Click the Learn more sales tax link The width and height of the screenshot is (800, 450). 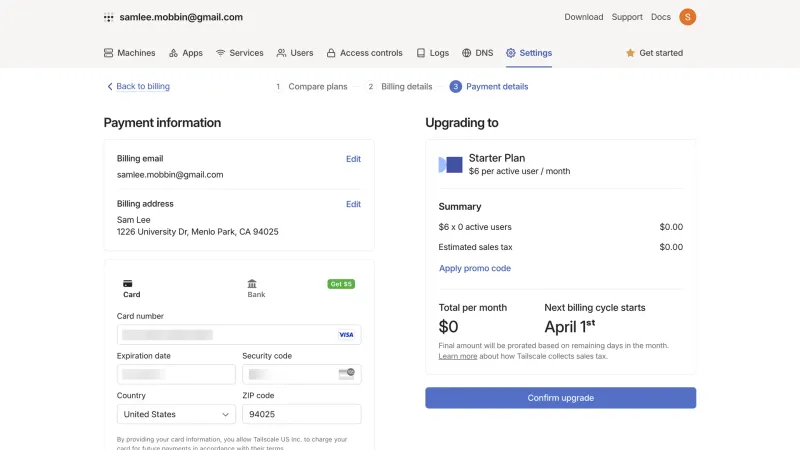pyautogui.click(x=458, y=357)
